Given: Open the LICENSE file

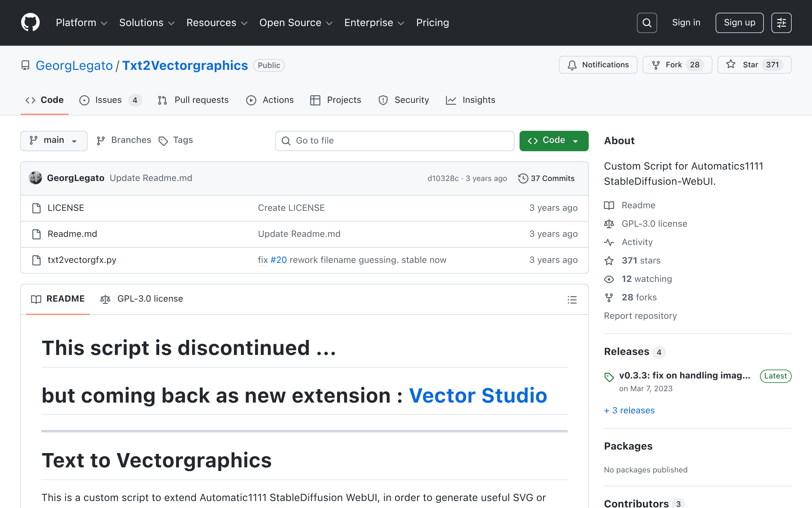Looking at the screenshot, I should [66, 208].
